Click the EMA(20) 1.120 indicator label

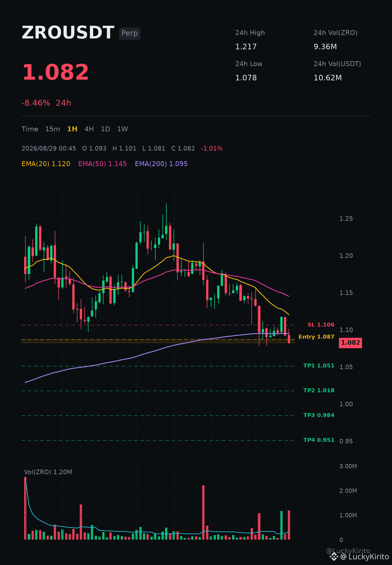[x=46, y=164]
